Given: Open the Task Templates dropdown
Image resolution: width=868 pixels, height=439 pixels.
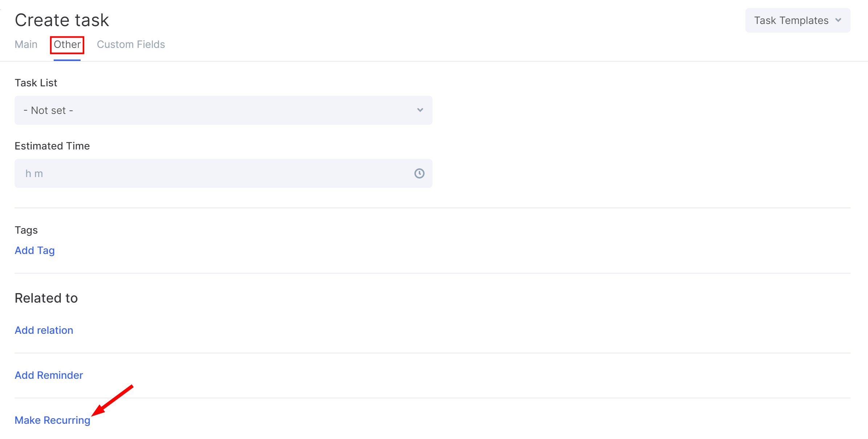Looking at the screenshot, I should tap(798, 20).
